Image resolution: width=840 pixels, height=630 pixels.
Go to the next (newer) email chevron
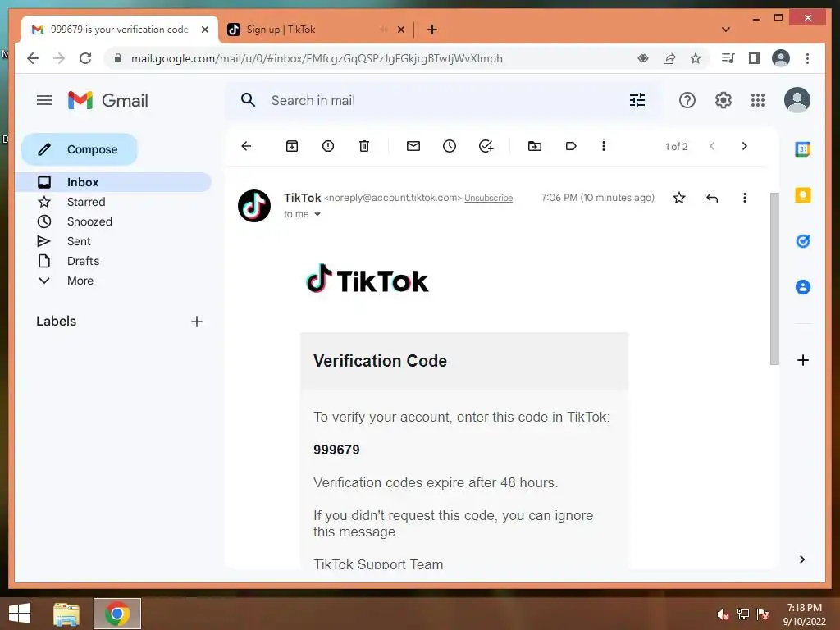[x=712, y=146]
